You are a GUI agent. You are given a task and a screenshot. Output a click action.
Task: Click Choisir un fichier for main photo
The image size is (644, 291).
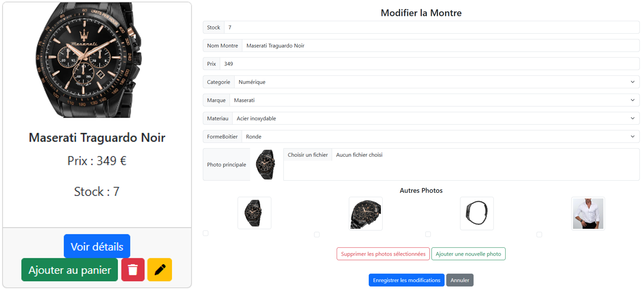tap(308, 155)
